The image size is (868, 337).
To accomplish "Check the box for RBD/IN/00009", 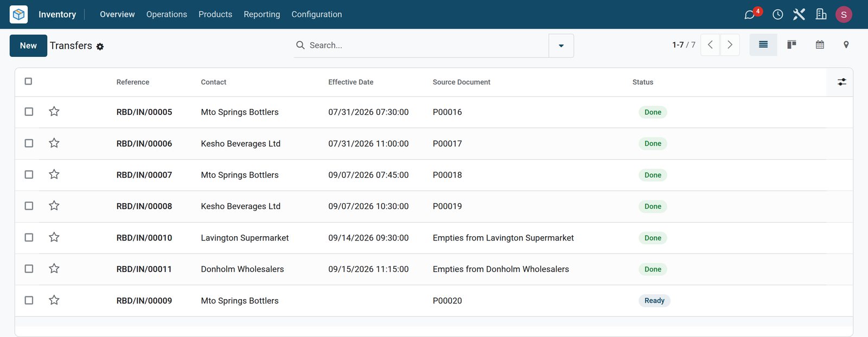I will click(29, 300).
